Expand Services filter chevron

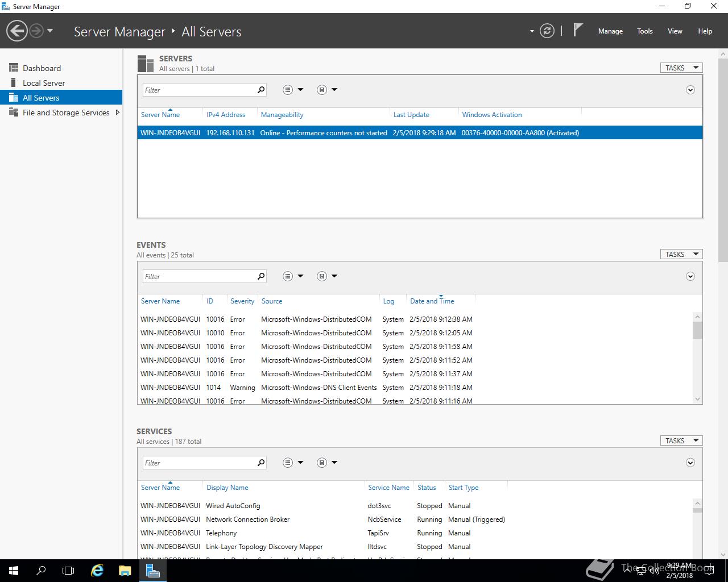coord(690,463)
